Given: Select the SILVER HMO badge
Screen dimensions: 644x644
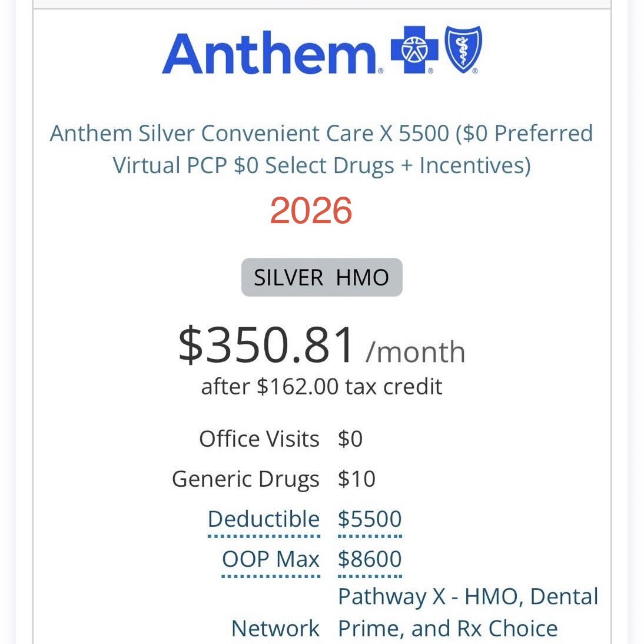Looking at the screenshot, I should 321,277.
